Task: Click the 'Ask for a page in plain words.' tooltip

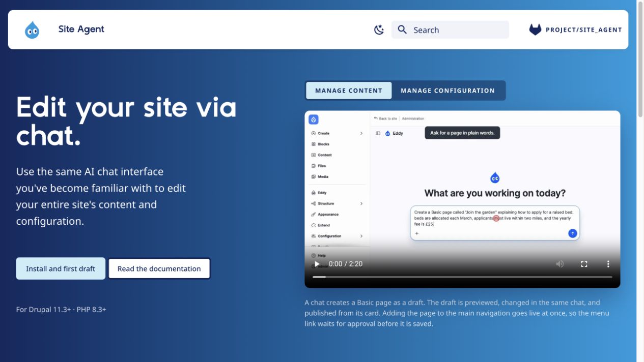Action: point(462,133)
